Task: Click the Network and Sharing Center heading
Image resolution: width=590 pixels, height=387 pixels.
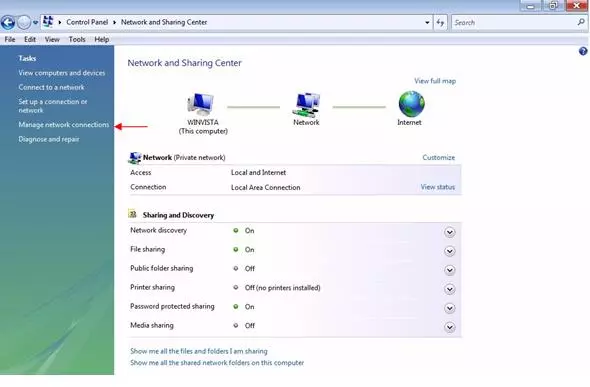Action: (x=184, y=63)
